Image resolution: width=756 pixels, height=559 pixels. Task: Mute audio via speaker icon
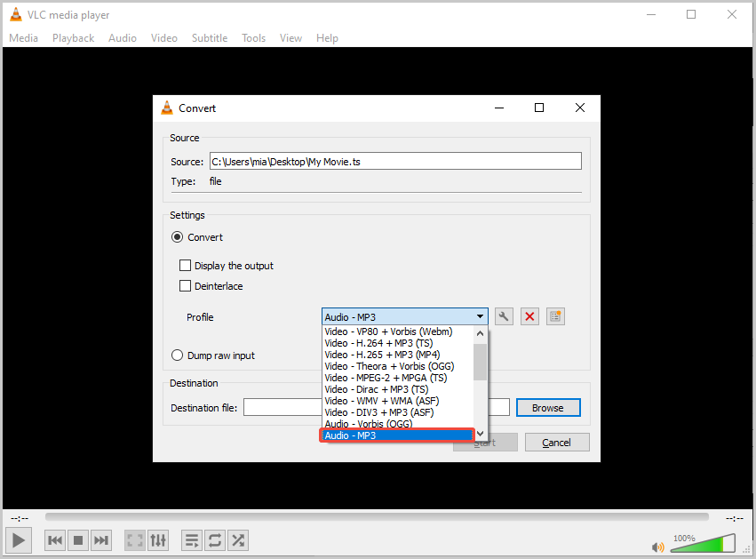coord(657,547)
